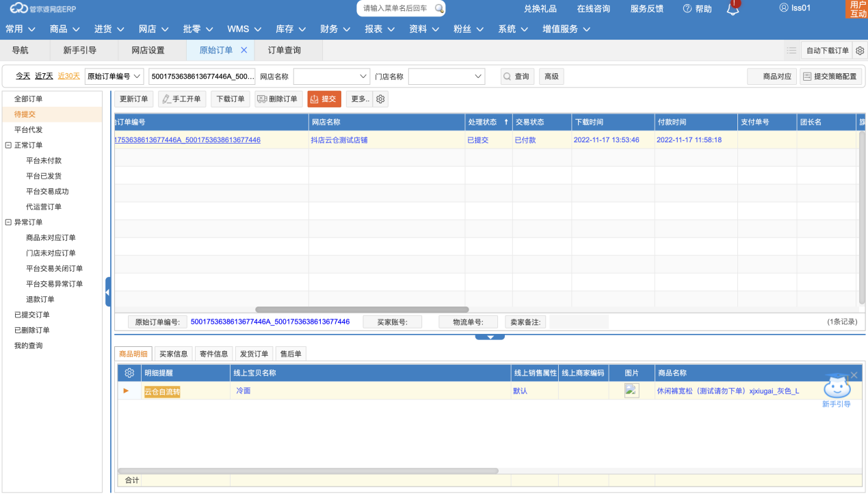Open the notification bell

733,8
